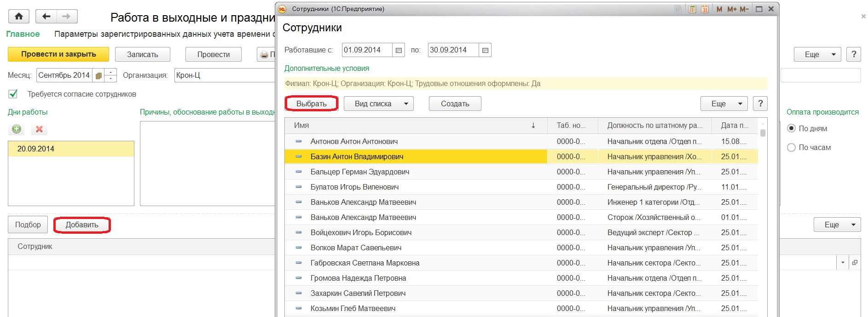Click the Создать button
Screen dimensions: 868x317
pos(455,104)
